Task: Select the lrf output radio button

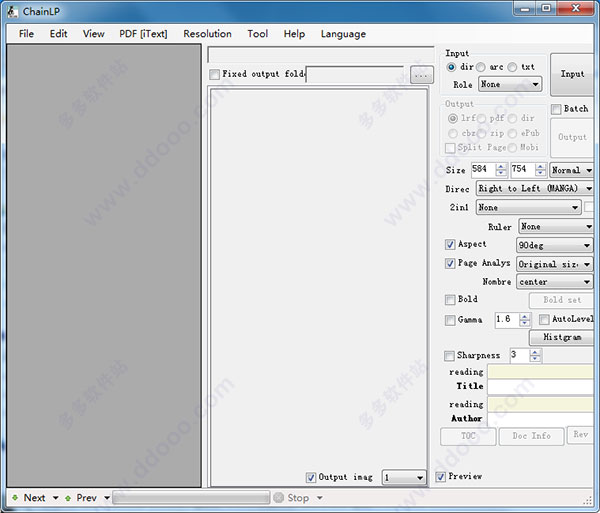Action: 453,118
